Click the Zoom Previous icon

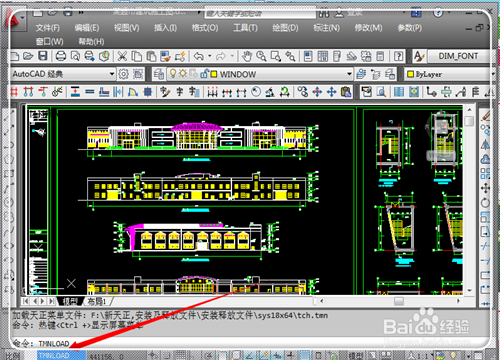290,56
